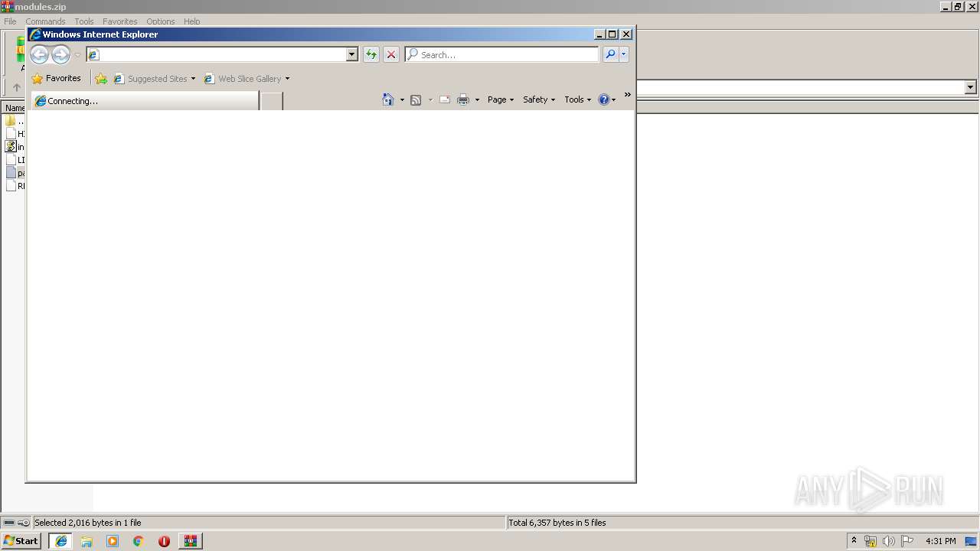Viewport: 980px width, 551px height.
Task: Open the Safety menu
Action: pyautogui.click(x=539, y=99)
